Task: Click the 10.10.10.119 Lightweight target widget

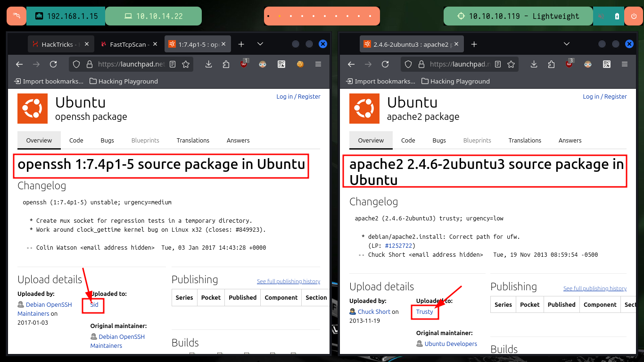Action: pos(518,16)
